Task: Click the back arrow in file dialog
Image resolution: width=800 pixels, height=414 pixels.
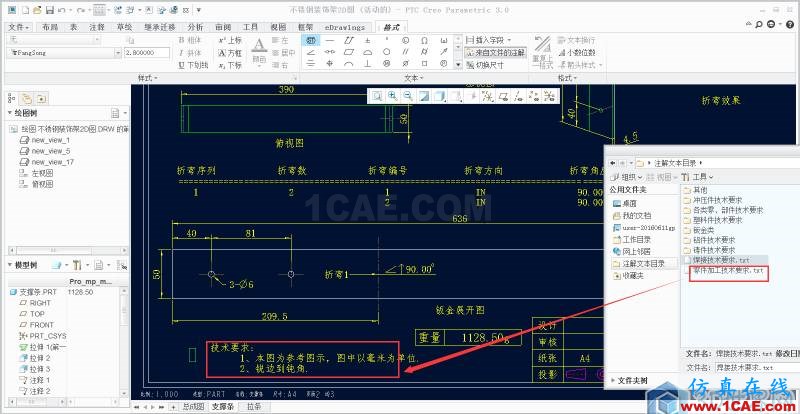Action: (612, 163)
